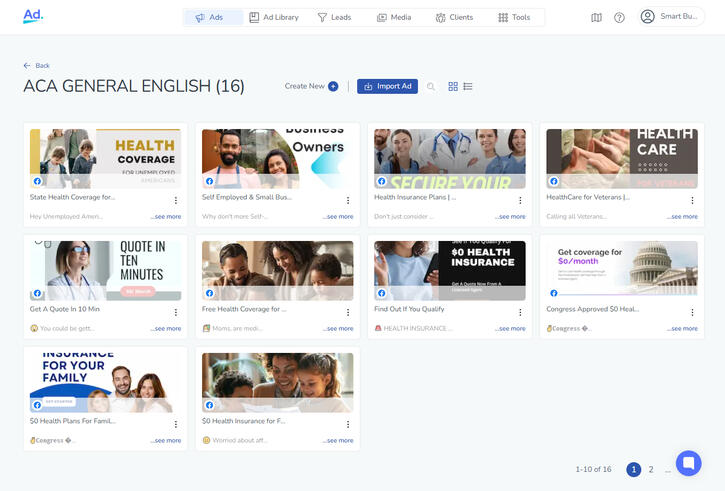Switch to list view
725x491 pixels.
468,86
